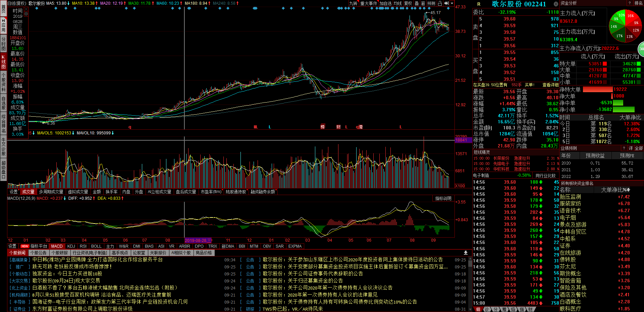Click the 榜 event marker on chart
This screenshot has height=312, width=644.
pos(323,127)
